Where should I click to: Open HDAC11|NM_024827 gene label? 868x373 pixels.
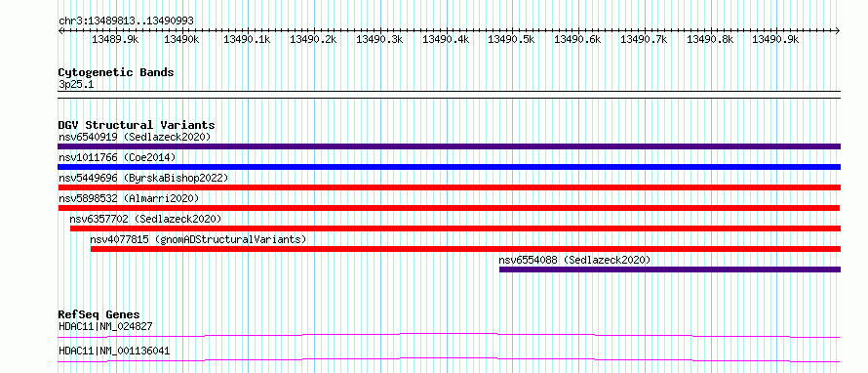105,326
